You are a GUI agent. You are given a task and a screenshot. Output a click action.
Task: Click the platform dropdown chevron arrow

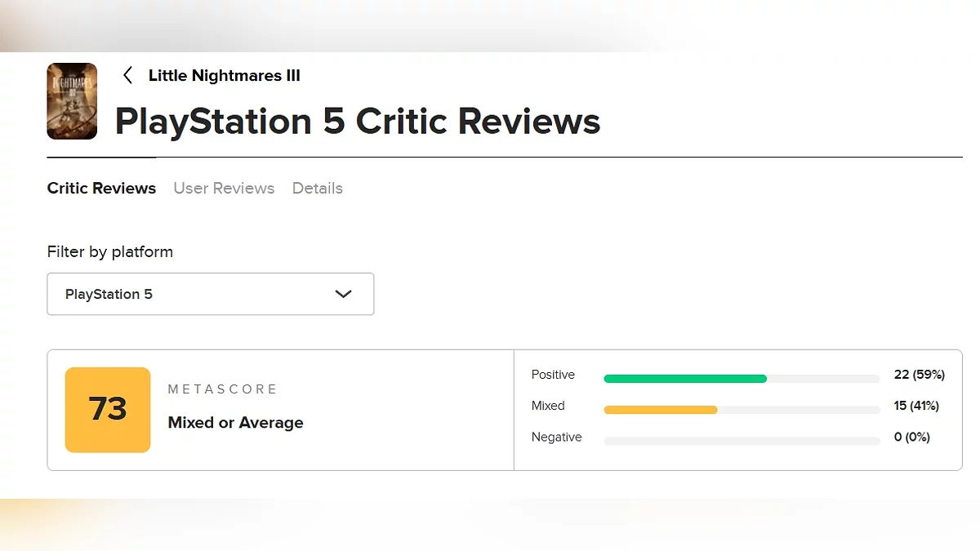[343, 294]
